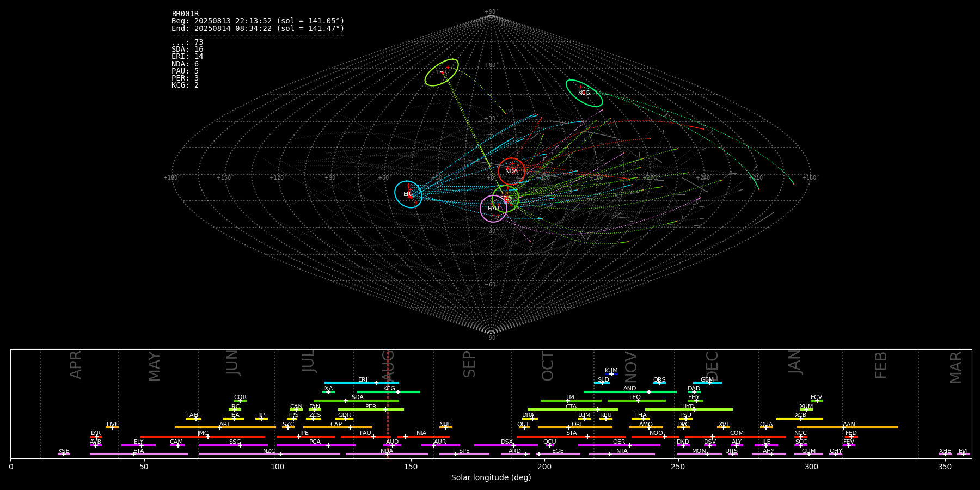Select the JMC shower bar in timeline
The height and width of the screenshot is (490, 980).
[x=203, y=437]
